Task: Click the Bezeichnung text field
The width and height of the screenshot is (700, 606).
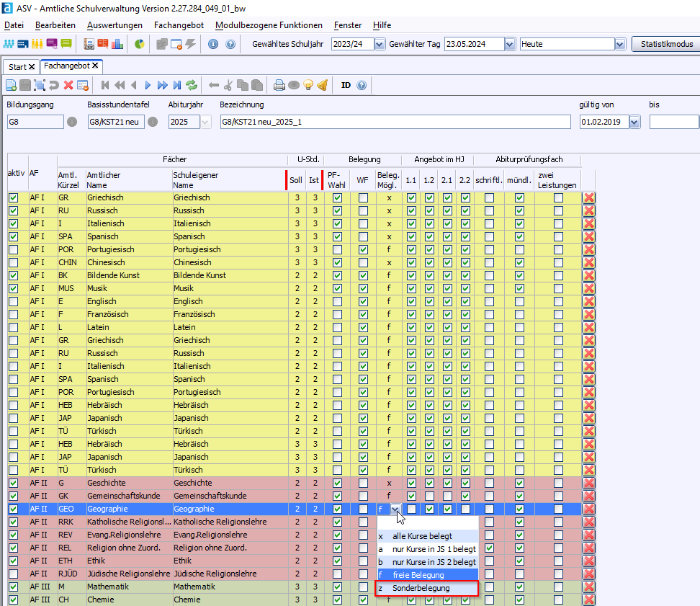Action: click(395, 122)
